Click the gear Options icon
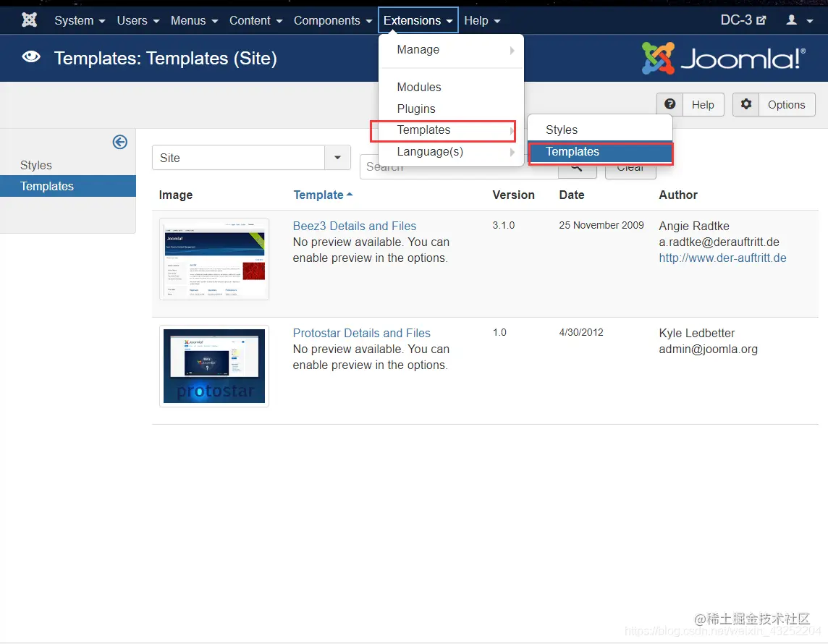828x644 pixels. [x=745, y=104]
